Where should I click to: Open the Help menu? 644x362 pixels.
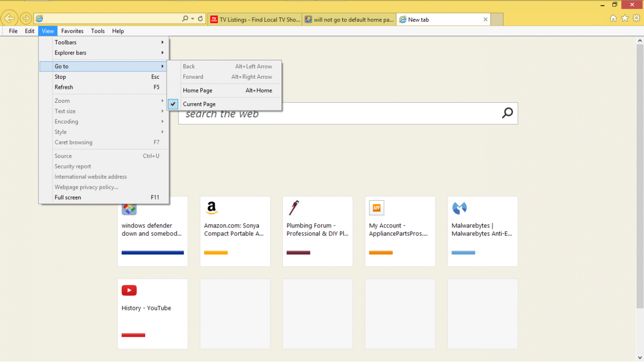pyautogui.click(x=118, y=31)
